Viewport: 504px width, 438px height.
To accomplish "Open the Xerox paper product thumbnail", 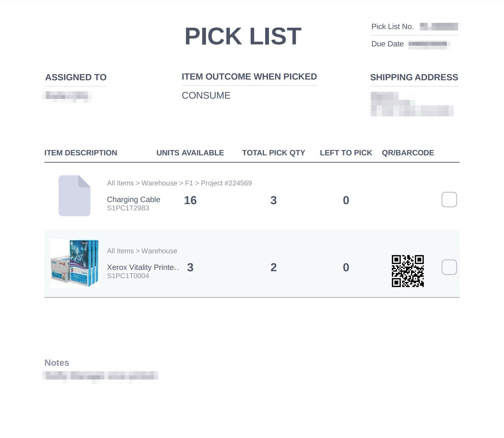I will (74, 263).
